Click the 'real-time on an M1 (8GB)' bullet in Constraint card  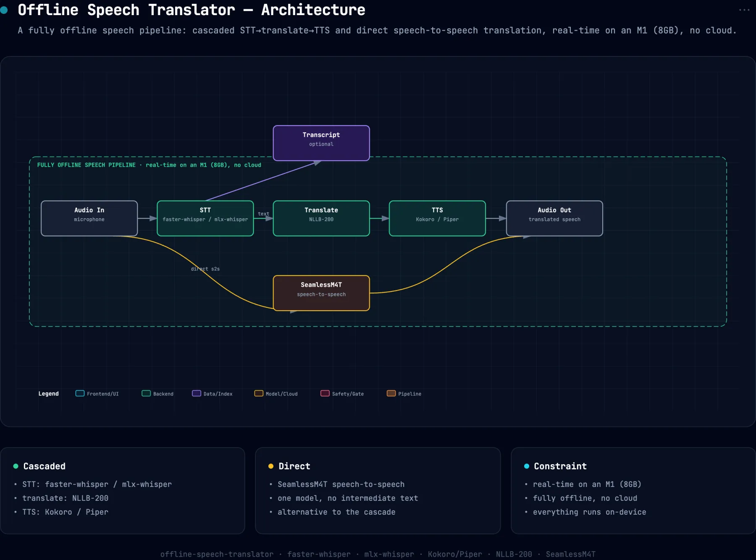tap(587, 484)
